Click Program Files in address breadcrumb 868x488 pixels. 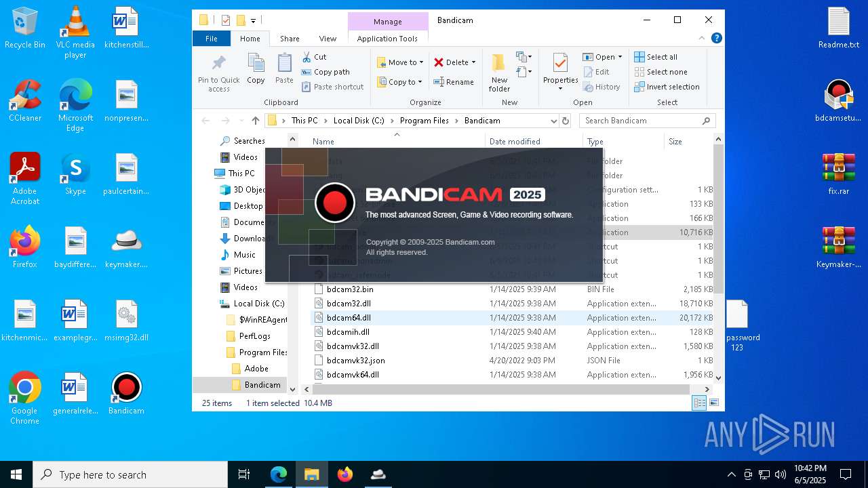(x=425, y=121)
